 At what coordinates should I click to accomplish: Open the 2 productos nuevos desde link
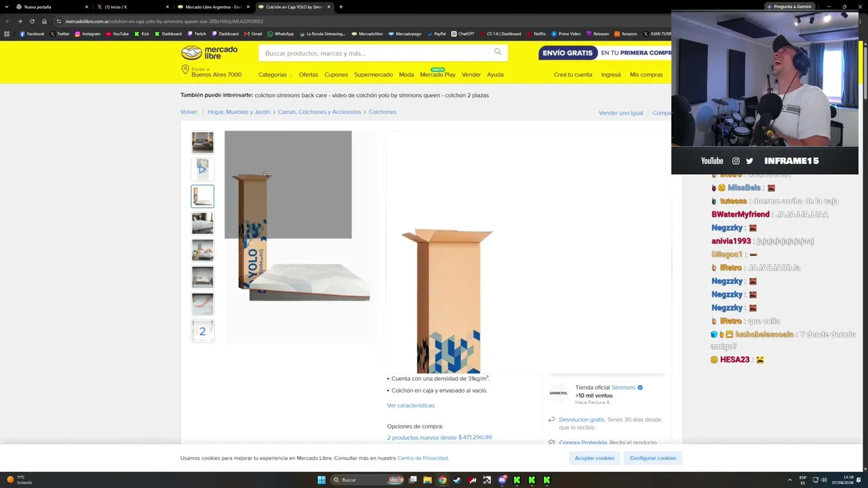point(439,437)
